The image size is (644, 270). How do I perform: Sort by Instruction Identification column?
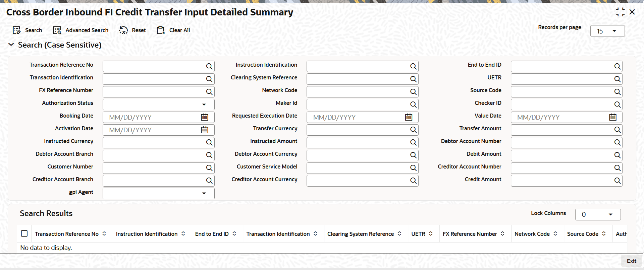click(x=183, y=233)
